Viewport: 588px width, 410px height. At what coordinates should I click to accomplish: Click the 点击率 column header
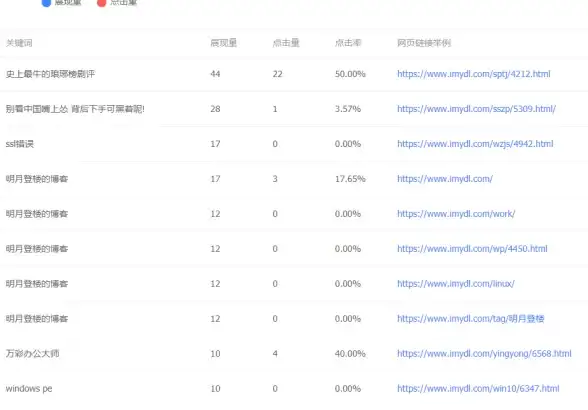[348, 43]
